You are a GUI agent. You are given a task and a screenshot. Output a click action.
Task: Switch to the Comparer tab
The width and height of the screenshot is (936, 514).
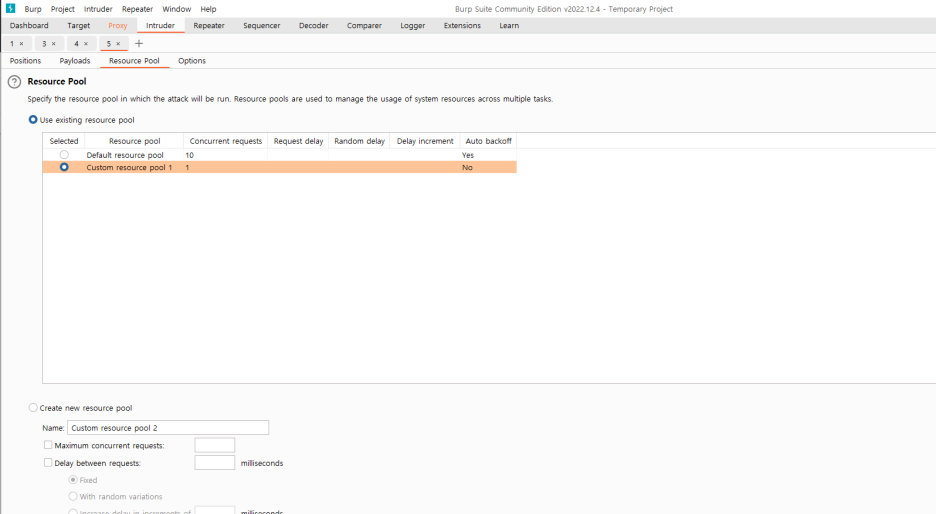point(364,26)
